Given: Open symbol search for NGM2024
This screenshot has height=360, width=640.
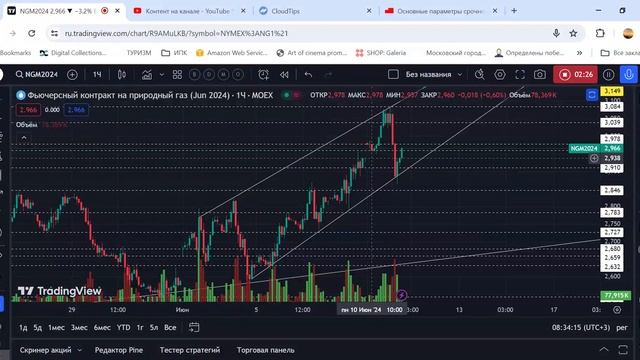Looking at the screenshot, I should (x=37, y=74).
